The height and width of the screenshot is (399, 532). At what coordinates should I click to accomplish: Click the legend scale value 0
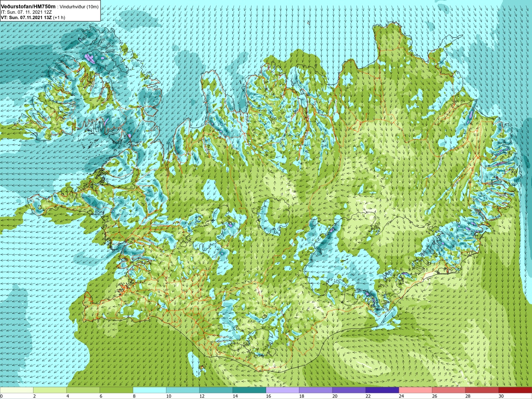(x=1, y=396)
